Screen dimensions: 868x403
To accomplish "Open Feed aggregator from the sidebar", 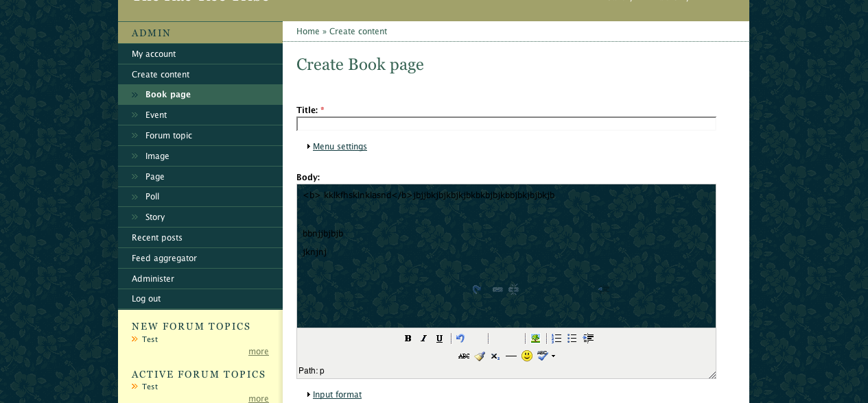I will point(200,258).
